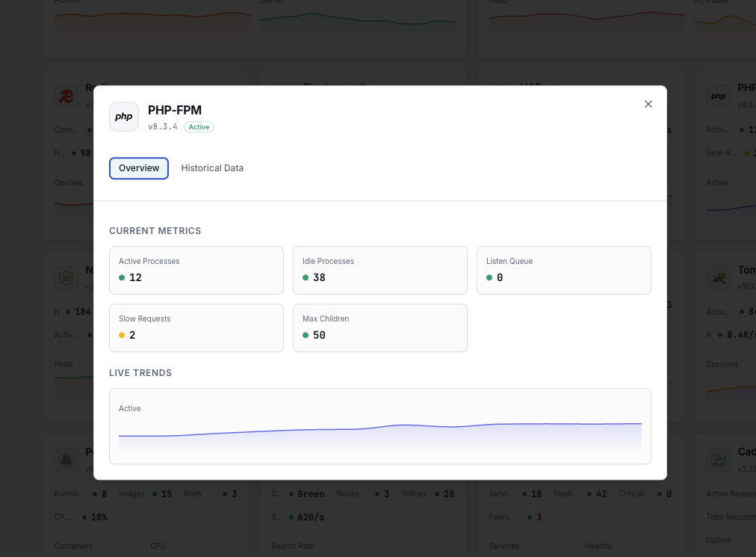This screenshot has height=557, width=756.
Task: Click the PHP-FPM card icon behind the modal
Action: click(x=719, y=96)
